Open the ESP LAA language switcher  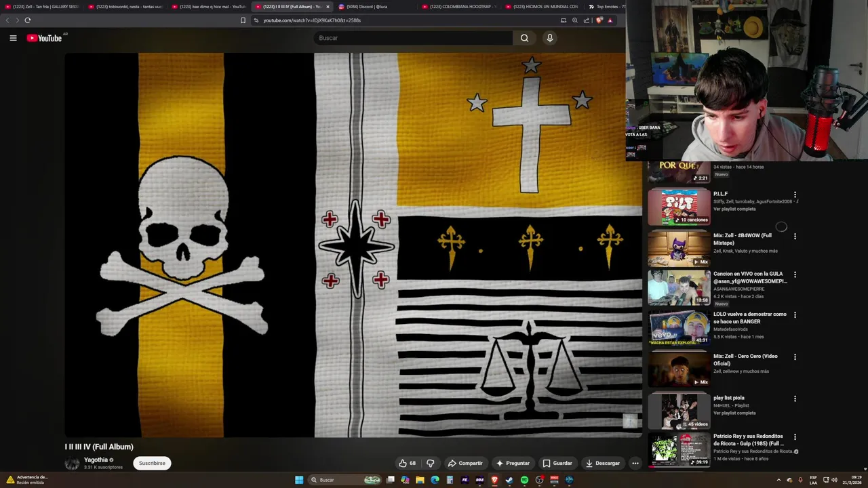click(813, 480)
